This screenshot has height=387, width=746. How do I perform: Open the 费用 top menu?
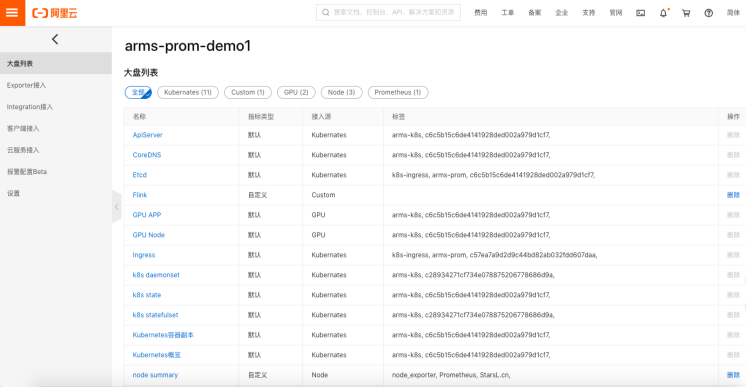pyautogui.click(x=481, y=13)
